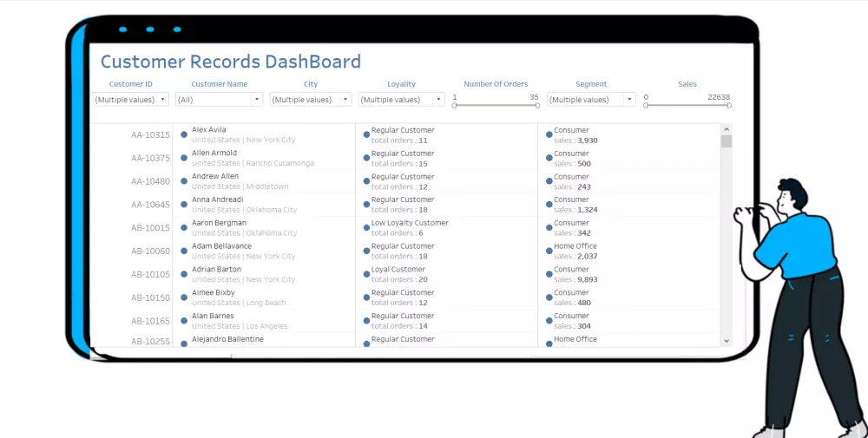Click the name Anna Andreadi
Viewport: 868px width, 438px height.
(218, 199)
